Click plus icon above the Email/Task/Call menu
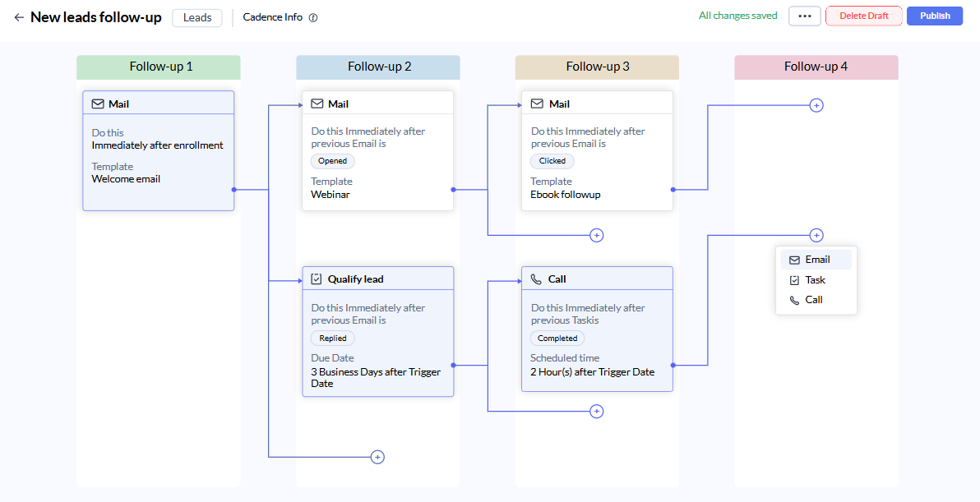980x502 pixels. pyautogui.click(x=816, y=236)
